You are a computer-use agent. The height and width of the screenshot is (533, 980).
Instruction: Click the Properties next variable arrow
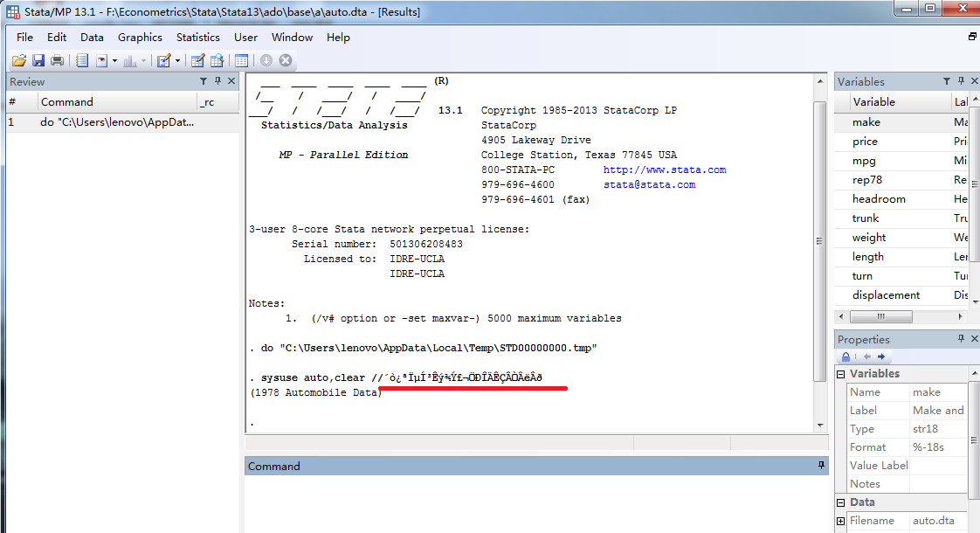(881, 356)
